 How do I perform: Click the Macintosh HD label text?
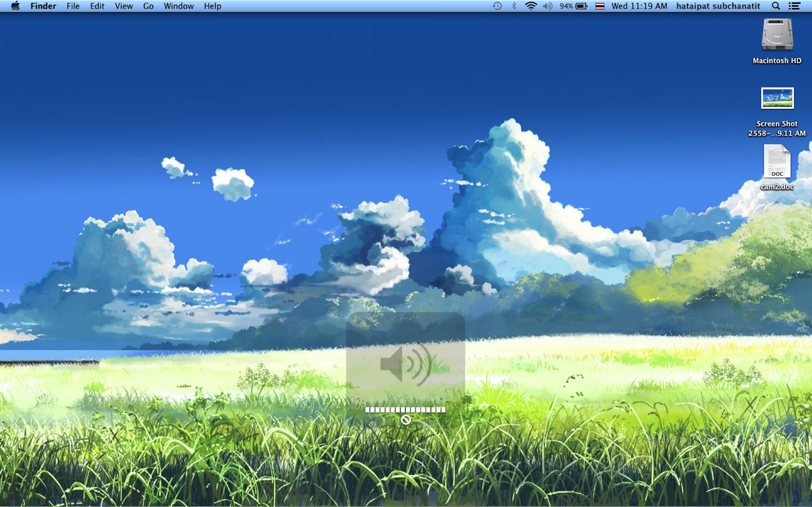point(777,61)
